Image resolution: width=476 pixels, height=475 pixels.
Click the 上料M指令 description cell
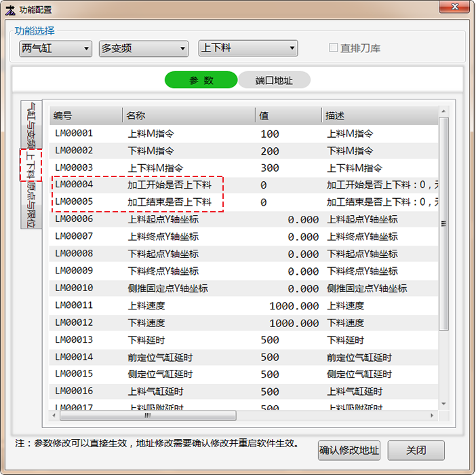coord(350,134)
